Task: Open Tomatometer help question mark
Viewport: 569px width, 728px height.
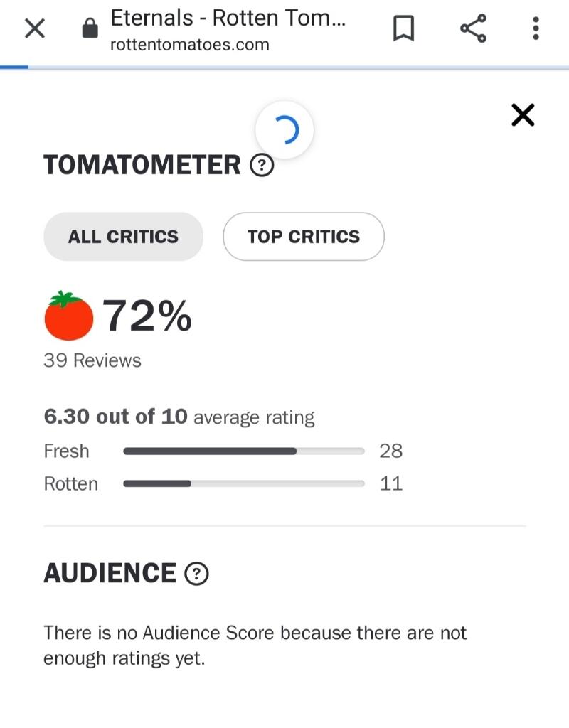Action: click(262, 166)
